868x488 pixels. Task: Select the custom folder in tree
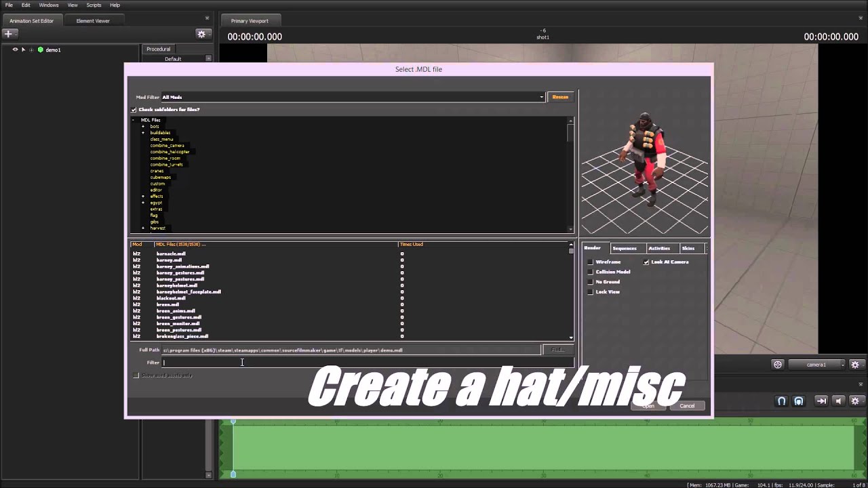(157, 184)
